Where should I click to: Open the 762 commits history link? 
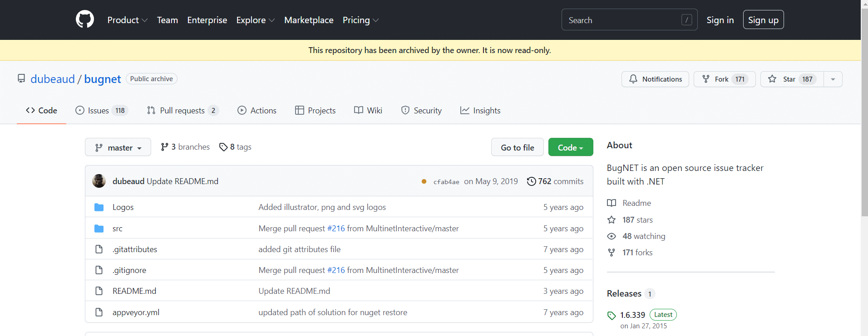(555, 181)
